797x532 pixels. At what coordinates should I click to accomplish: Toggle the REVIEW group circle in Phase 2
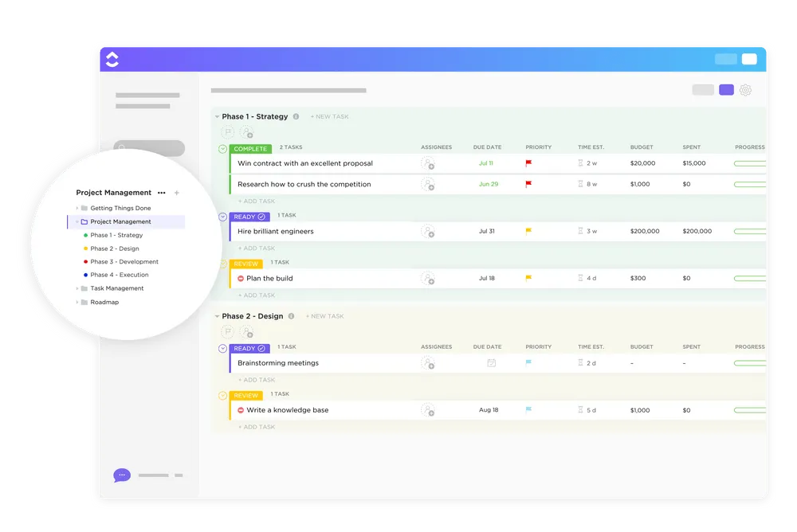[222, 396]
